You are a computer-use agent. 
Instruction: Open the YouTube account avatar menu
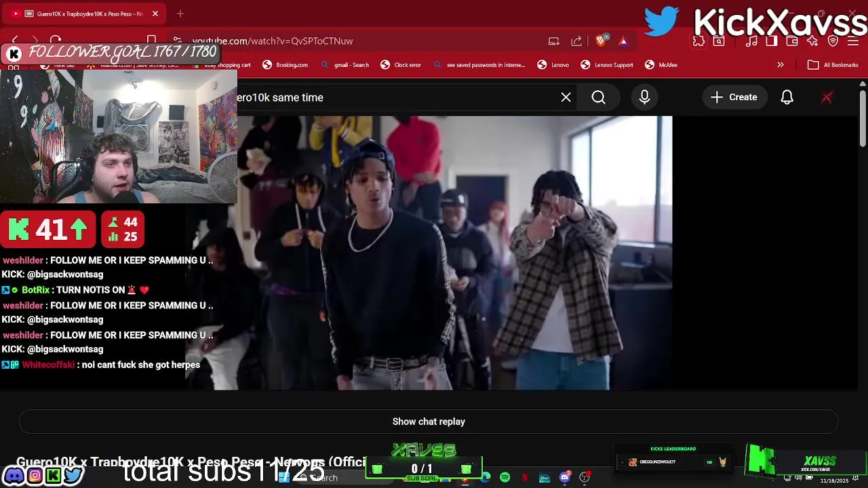[827, 98]
